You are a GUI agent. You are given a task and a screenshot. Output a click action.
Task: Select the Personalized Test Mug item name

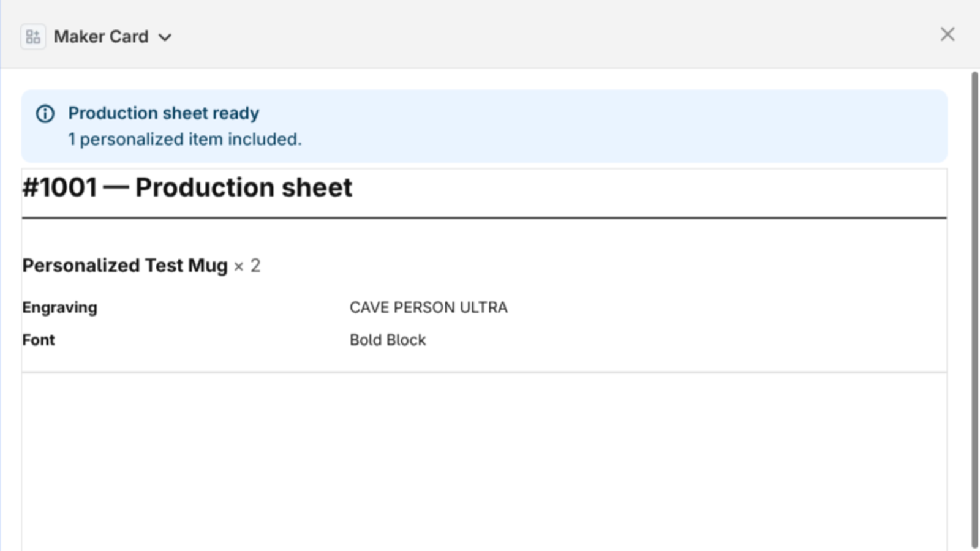[125, 266]
